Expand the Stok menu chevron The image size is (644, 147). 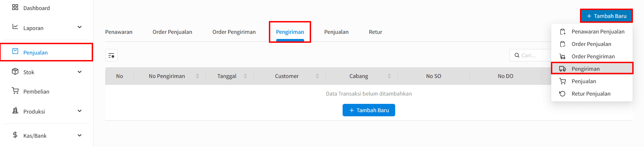[80, 72]
